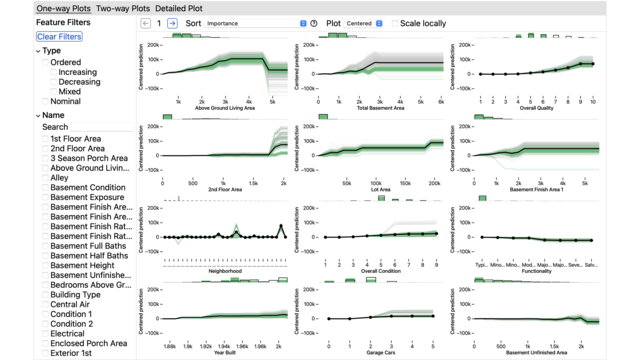Check the Nominal type filter
The image size is (640, 360).
click(45, 101)
